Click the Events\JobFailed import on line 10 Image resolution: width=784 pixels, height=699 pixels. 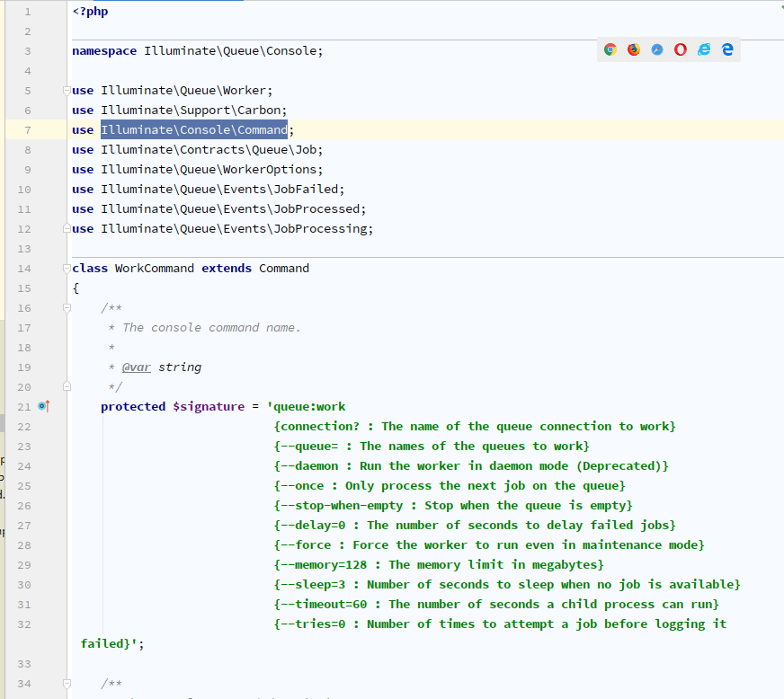219,190
